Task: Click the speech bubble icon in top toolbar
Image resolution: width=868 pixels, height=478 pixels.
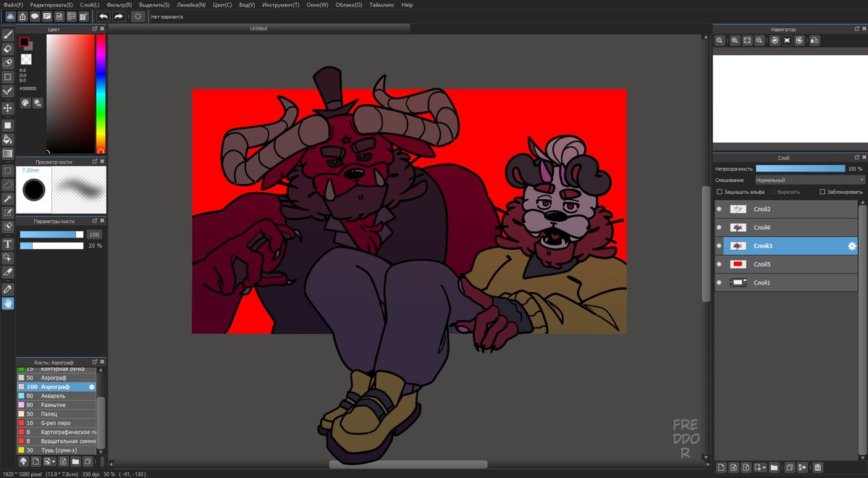Action: tap(35, 17)
